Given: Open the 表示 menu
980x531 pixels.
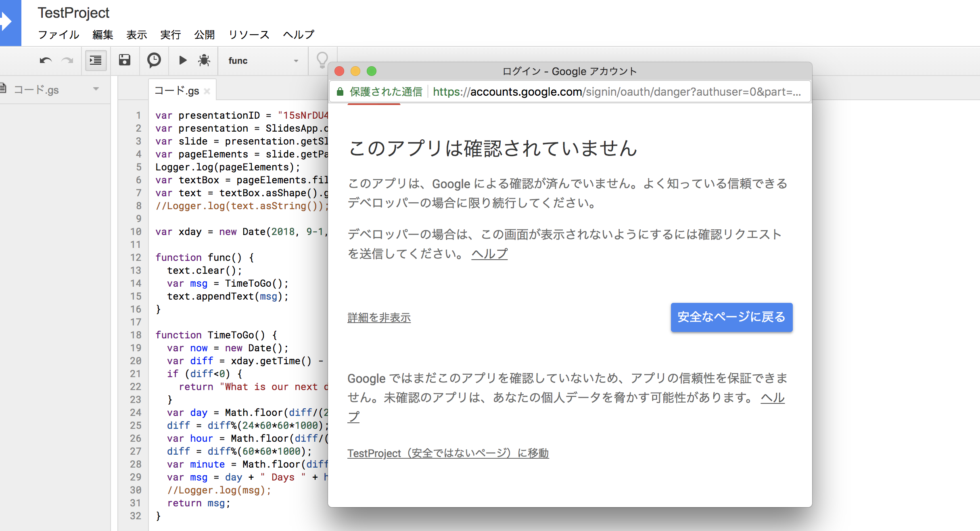Looking at the screenshot, I should tap(136, 35).
